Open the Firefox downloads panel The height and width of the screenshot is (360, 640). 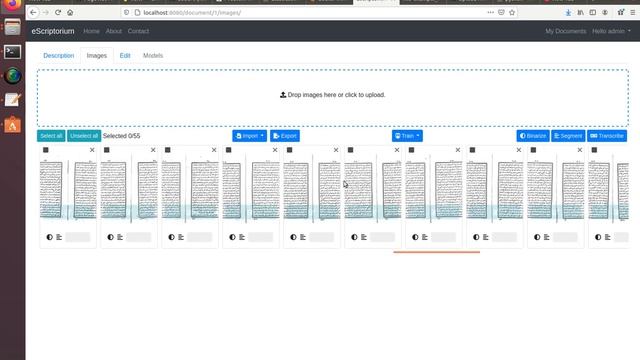point(568,13)
